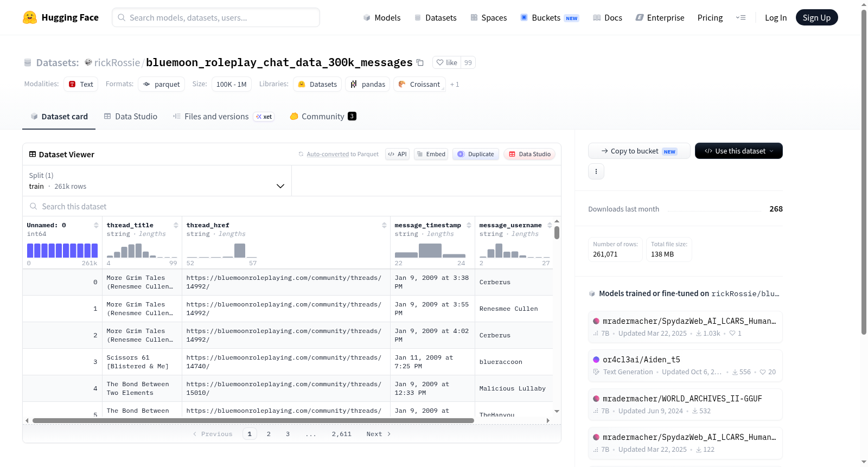Click the page vertical scrollbar

point(864,171)
